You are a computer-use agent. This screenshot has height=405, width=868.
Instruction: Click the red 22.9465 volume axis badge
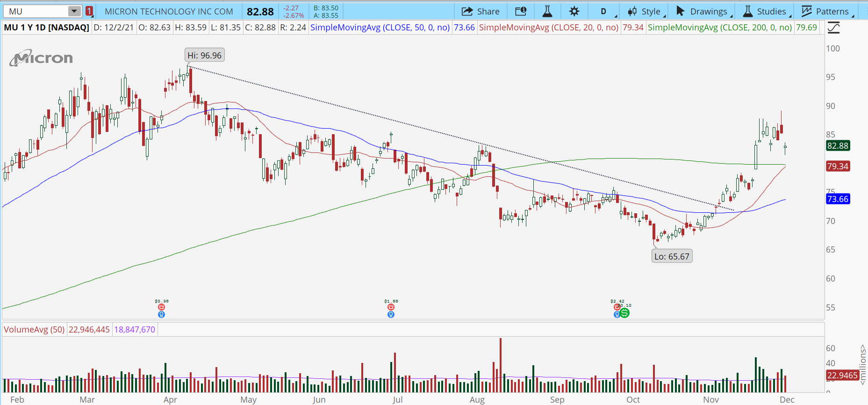tap(842, 376)
